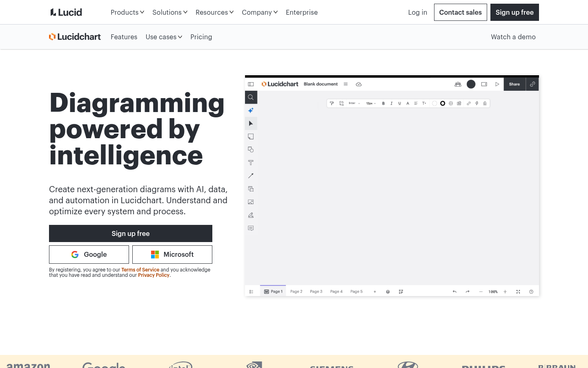Open the Features page

tap(124, 37)
